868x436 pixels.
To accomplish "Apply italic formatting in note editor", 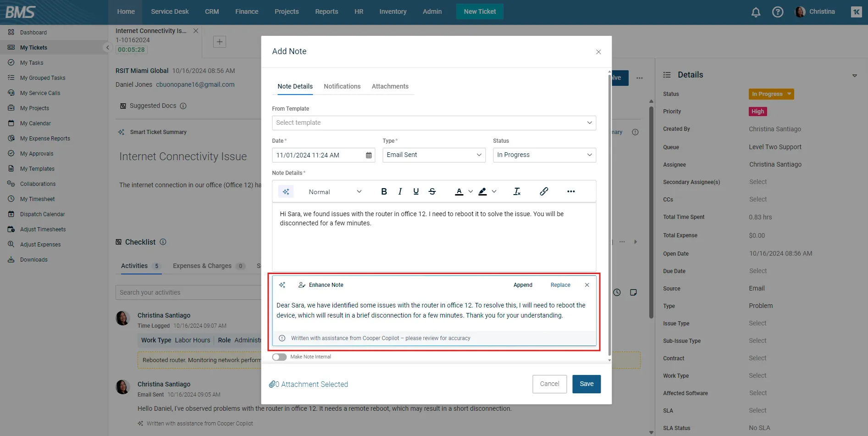I will click(x=400, y=191).
